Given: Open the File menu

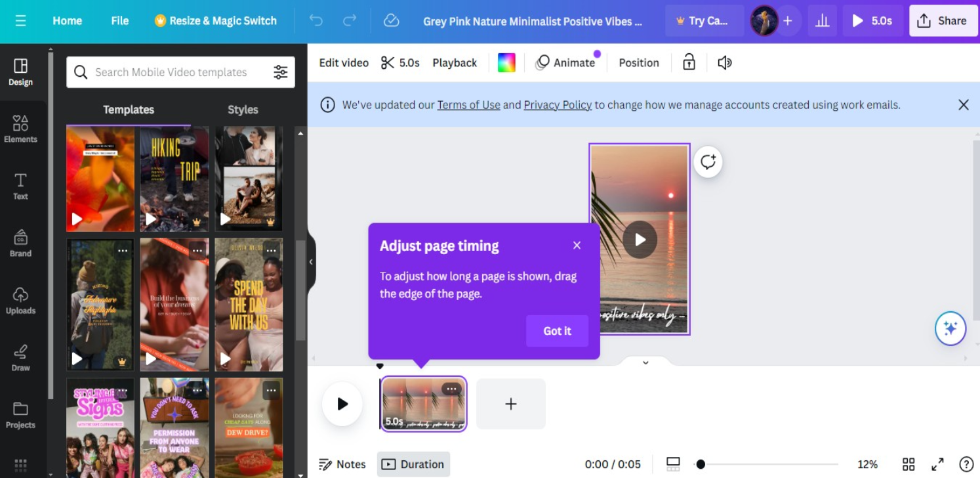Looking at the screenshot, I should coord(119,20).
